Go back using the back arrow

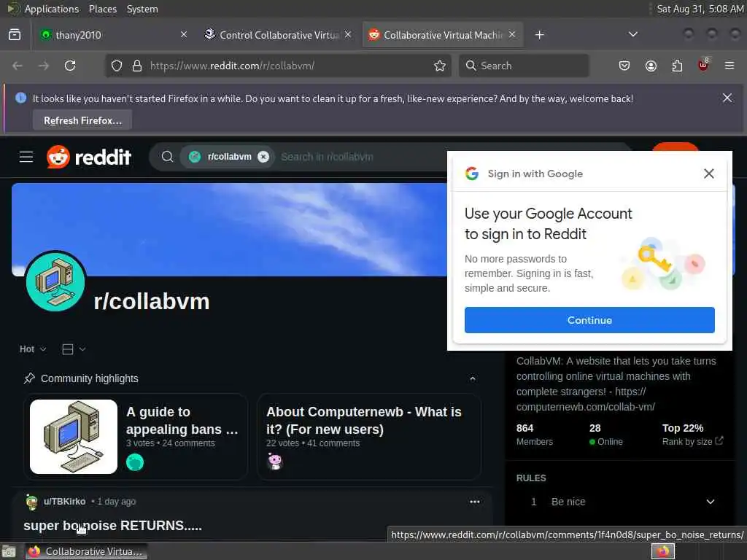pos(18,66)
